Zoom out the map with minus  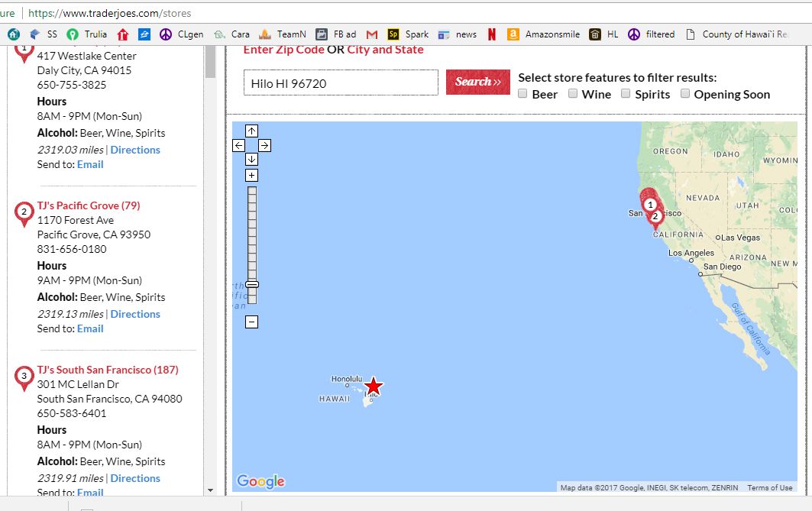251,322
